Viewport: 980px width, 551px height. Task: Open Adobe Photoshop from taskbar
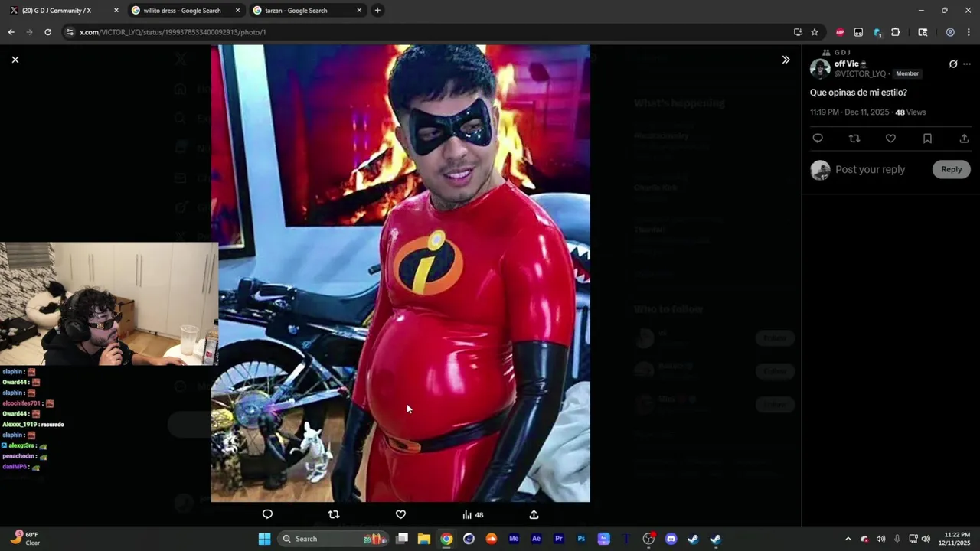click(x=581, y=539)
